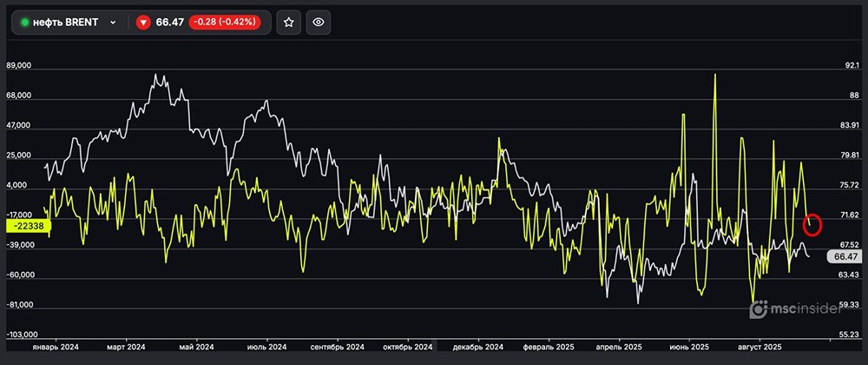Viewport: 868px width, 365px height.
Task: Select январь 2024 on the time axis
Action: [56, 346]
